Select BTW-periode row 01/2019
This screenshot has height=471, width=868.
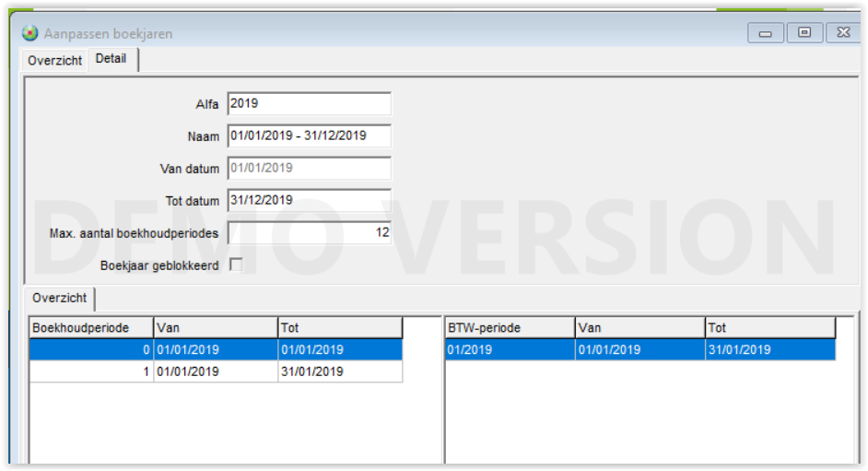[639, 350]
